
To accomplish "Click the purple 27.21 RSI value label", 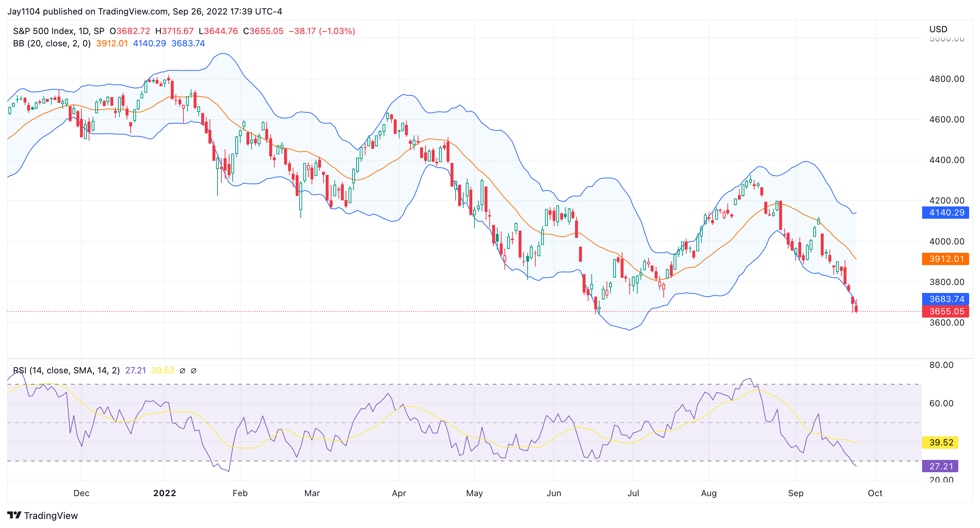I will tap(940, 466).
